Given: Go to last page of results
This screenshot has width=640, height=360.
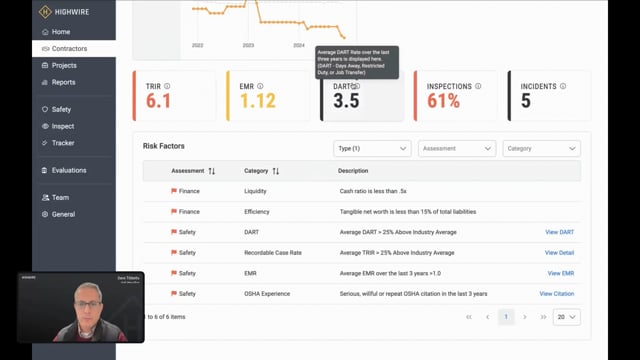Looking at the screenshot, I should click(x=543, y=317).
